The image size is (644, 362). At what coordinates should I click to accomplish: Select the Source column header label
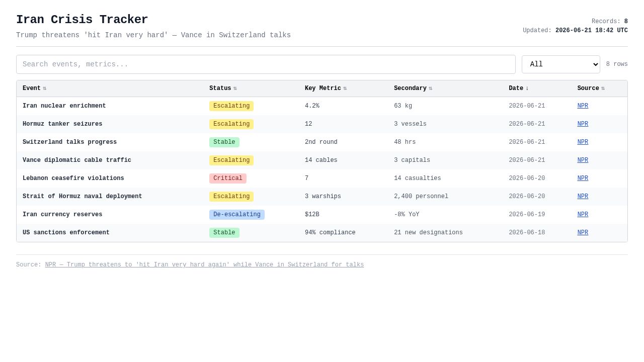(588, 88)
